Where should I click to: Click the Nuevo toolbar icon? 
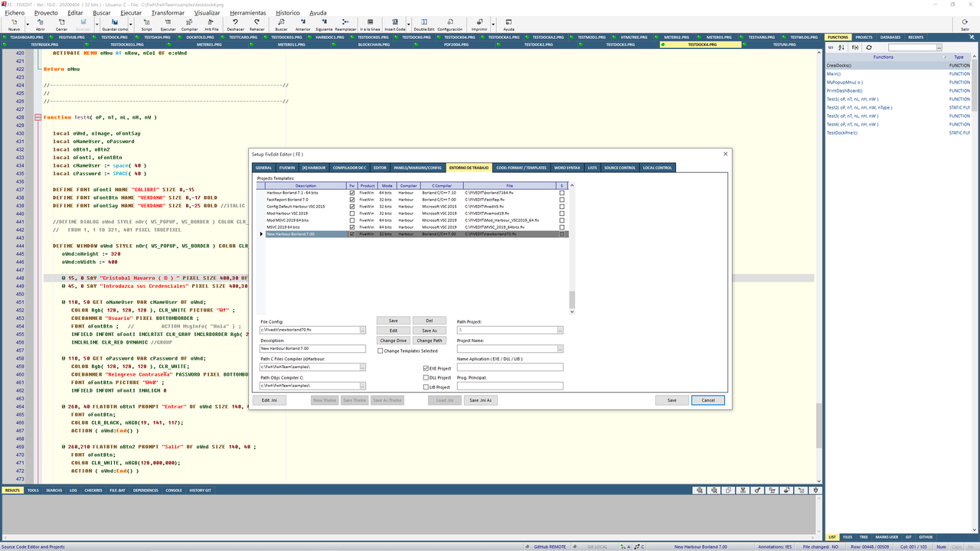click(x=15, y=24)
